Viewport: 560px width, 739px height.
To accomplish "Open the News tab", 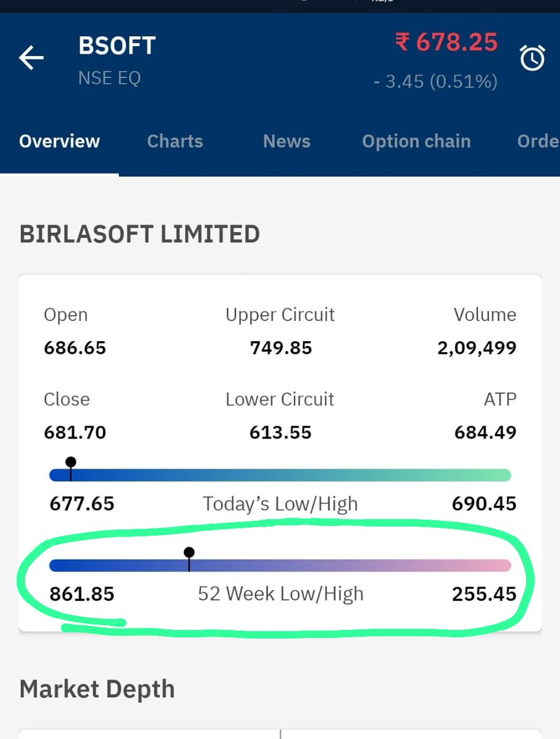I will coord(286,141).
